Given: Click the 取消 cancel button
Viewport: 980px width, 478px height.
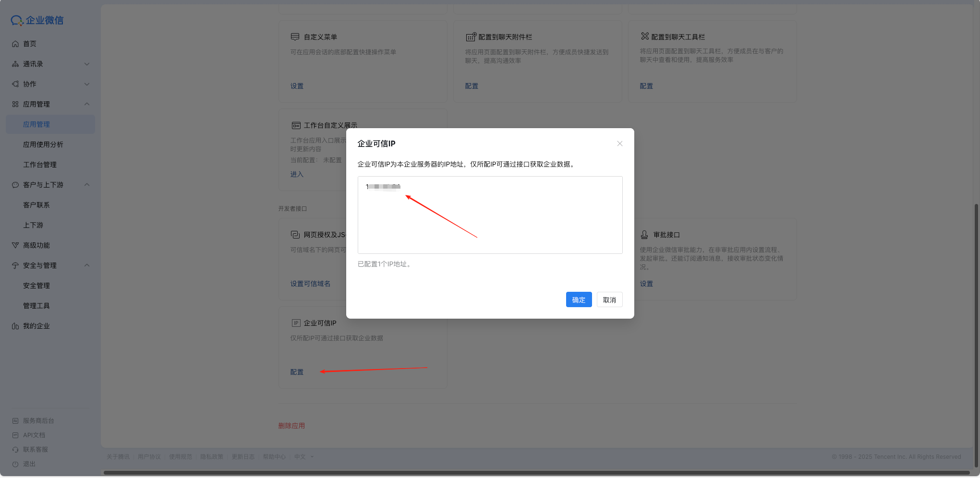Looking at the screenshot, I should click(x=609, y=300).
